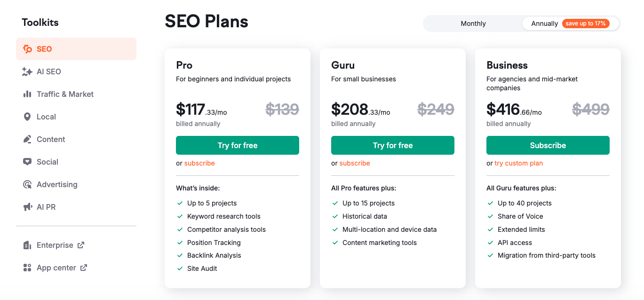The width and height of the screenshot is (644, 300).
Task: Click the Social heart bubble icon
Action: 27,162
